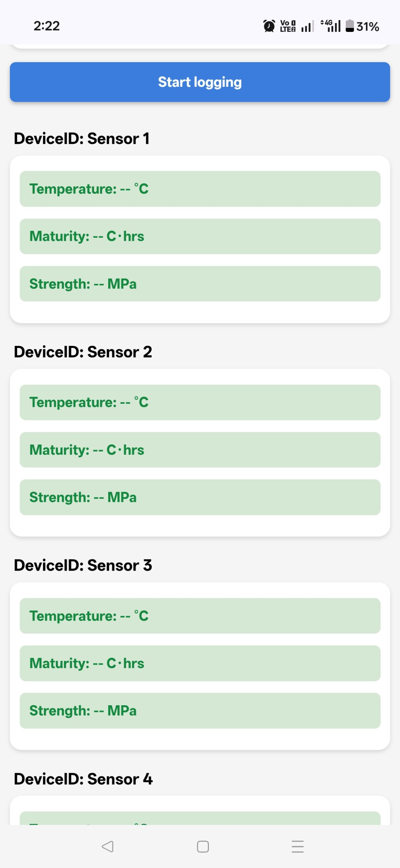Image resolution: width=400 pixels, height=868 pixels.
Task: Tap Sensor 3 Strength MPa row
Action: click(x=200, y=711)
